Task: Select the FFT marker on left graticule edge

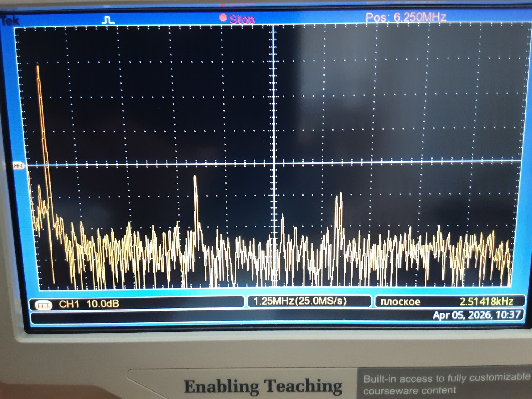Action: click(x=19, y=166)
